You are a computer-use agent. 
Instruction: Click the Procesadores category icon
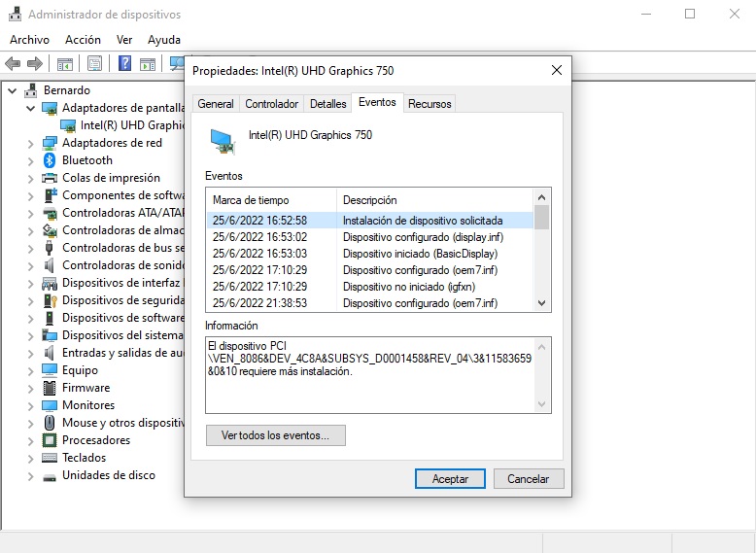coord(50,440)
